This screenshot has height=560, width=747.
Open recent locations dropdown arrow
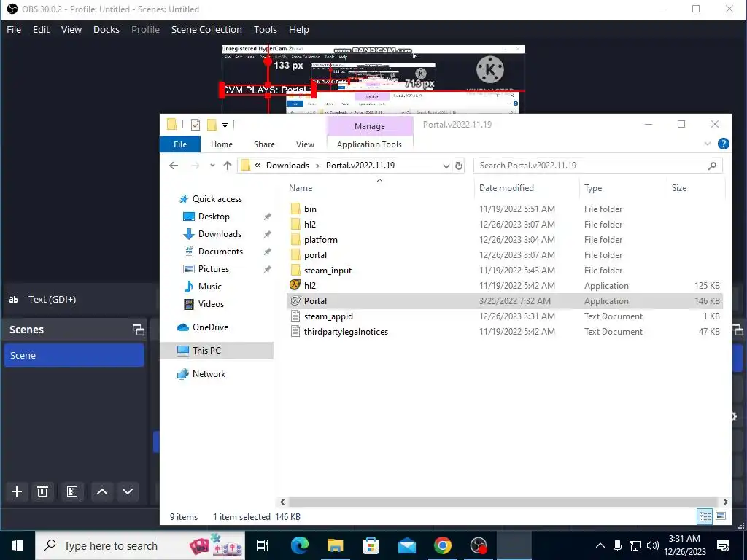pyautogui.click(x=212, y=166)
